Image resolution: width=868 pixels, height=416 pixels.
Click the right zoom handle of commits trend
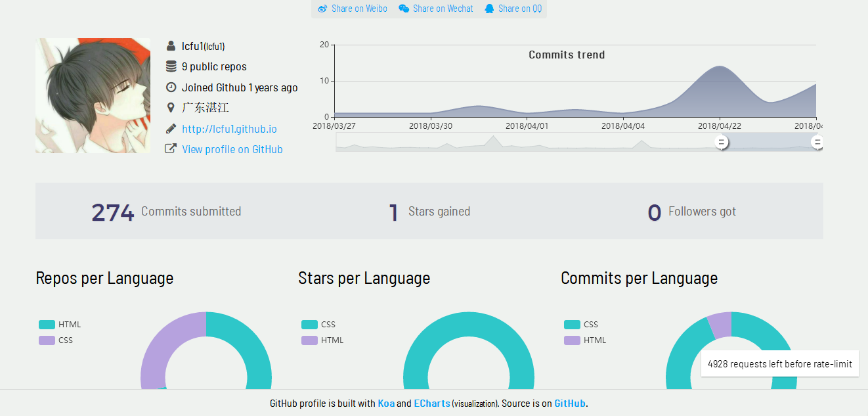(817, 141)
